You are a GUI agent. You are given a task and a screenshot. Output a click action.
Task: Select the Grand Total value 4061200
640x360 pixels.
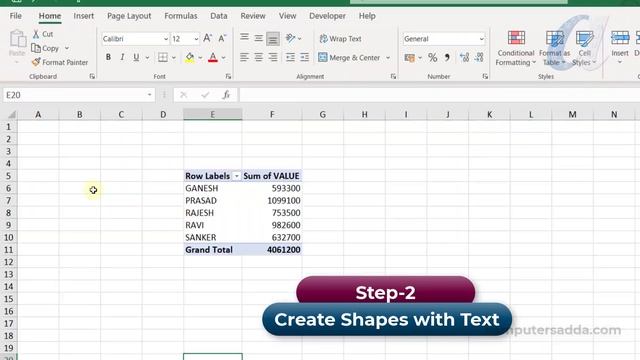(272, 250)
